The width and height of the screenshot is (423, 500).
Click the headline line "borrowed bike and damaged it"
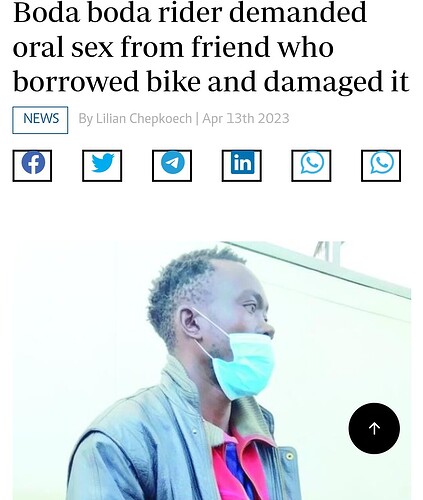coord(211,82)
